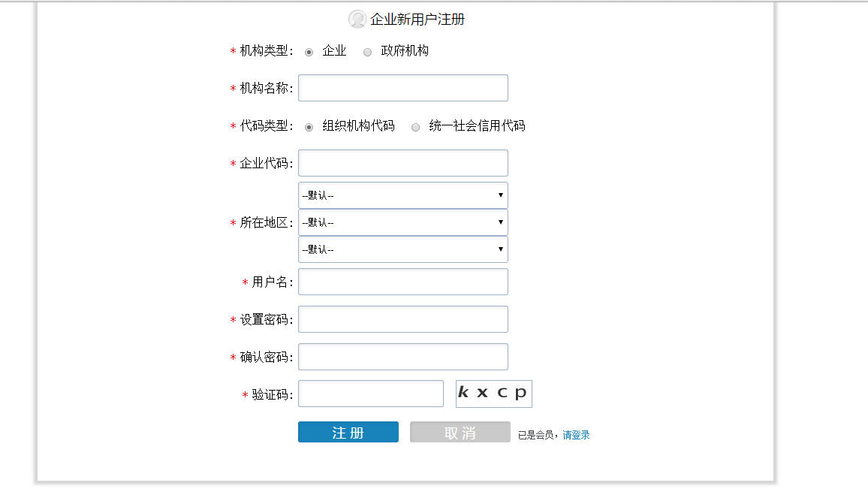Click the user avatar icon beside the title
Screen dimensions: 868x498
[357, 20]
